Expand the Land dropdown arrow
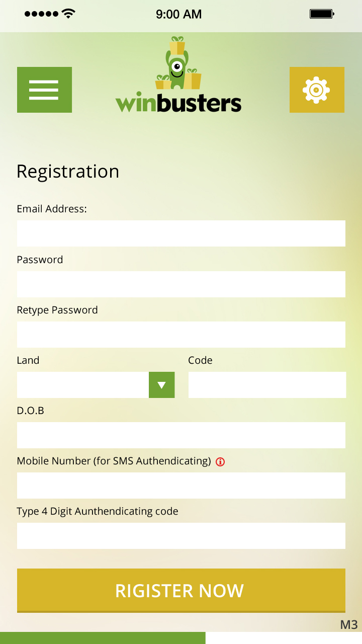 [x=161, y=385]
